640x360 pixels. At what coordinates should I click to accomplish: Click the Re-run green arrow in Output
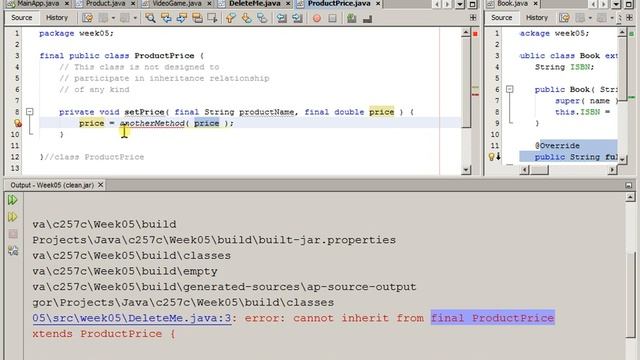tap(12, 200)
